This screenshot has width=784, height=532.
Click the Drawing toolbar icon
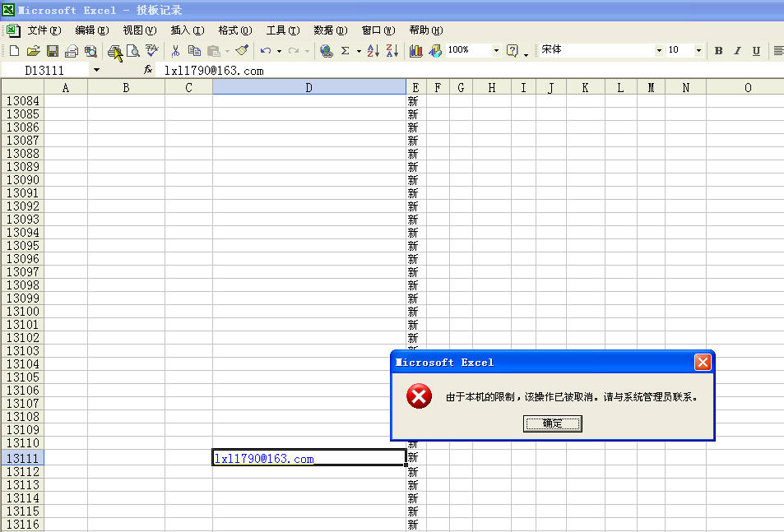(435, 50)
